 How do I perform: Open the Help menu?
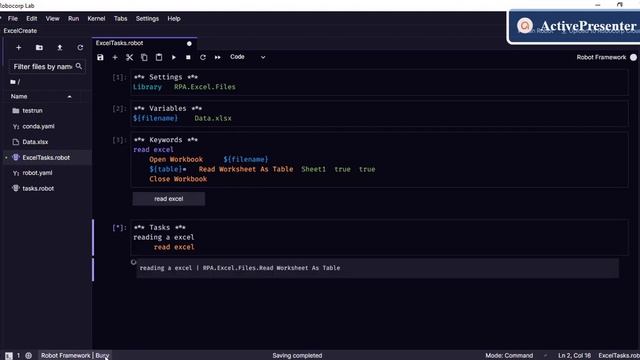[174, 19]
